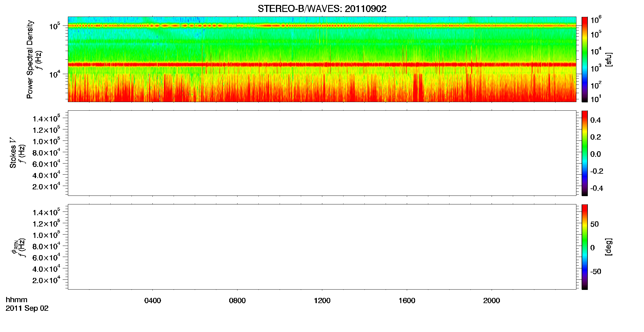This screenshot has width=644, height=332.
Task: Click the empty phi RTN plot panel
Action: [x=322, y=247]
